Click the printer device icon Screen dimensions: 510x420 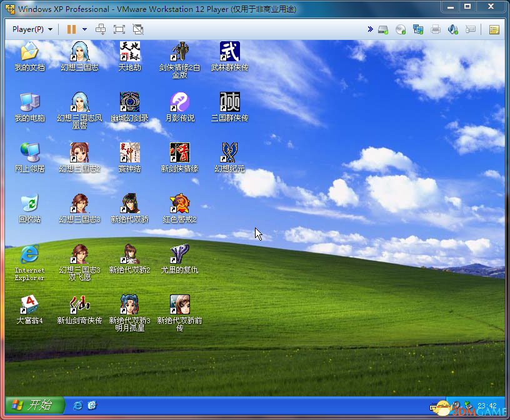click(x=436, y=29)
